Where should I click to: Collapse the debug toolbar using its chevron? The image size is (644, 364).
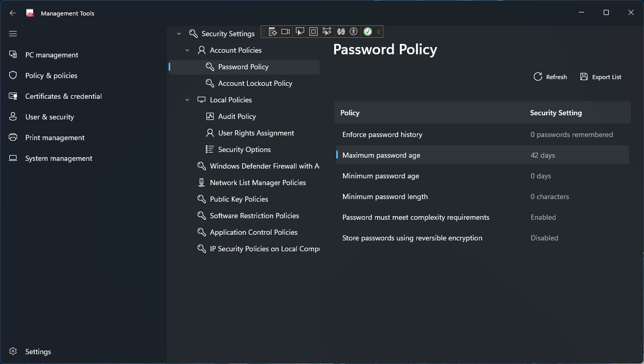pyautogui.click(x=379, y=32)
